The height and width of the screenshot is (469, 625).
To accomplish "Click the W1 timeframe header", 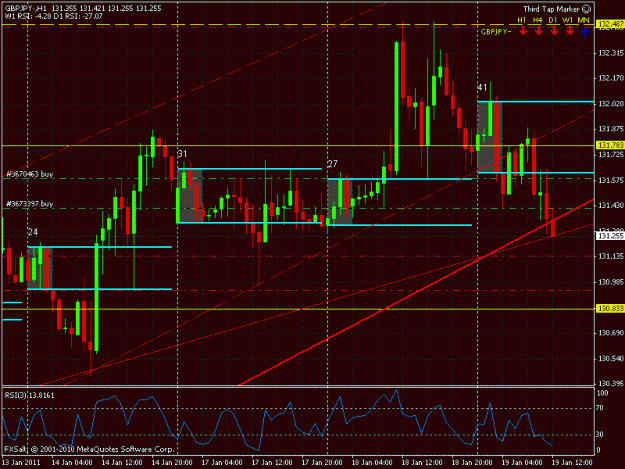I will click(568, 20).
